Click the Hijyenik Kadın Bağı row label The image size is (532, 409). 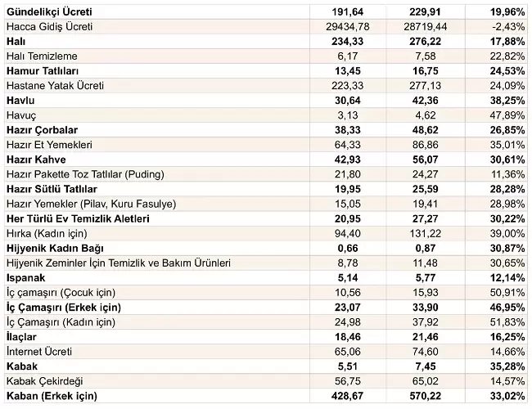(x=55, y=249)
